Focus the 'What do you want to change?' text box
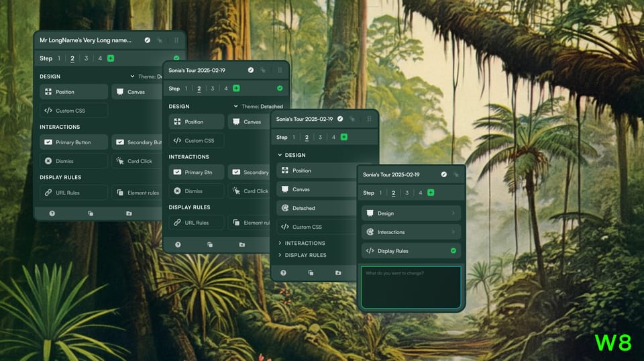This screenshot has width=644, height=361. [x=411, y=287]
